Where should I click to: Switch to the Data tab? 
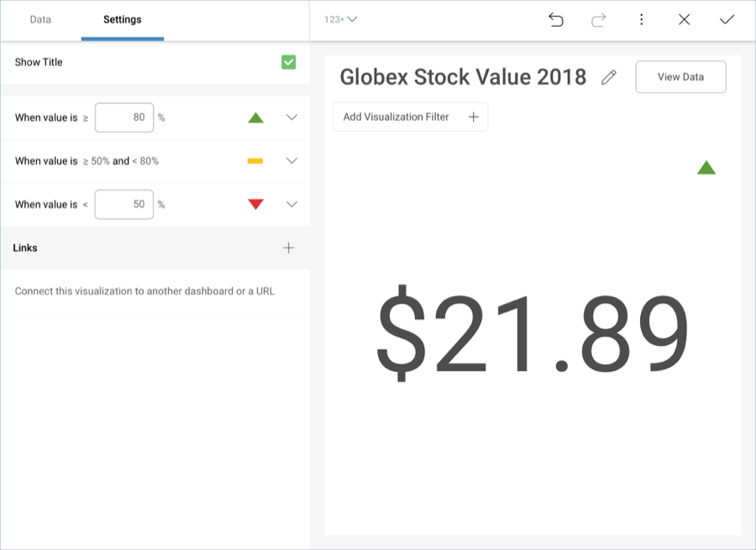pos(40,19)
